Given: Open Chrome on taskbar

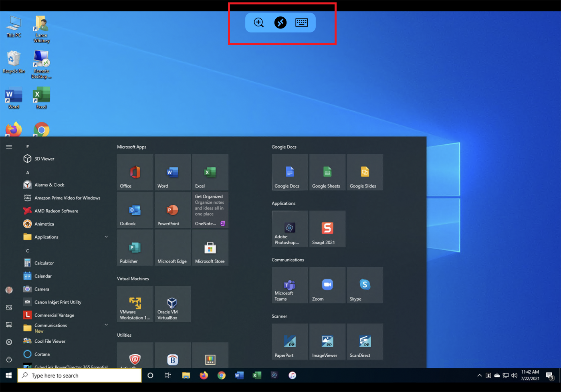Looking at the screenshot, I should (x=221, y=376).
